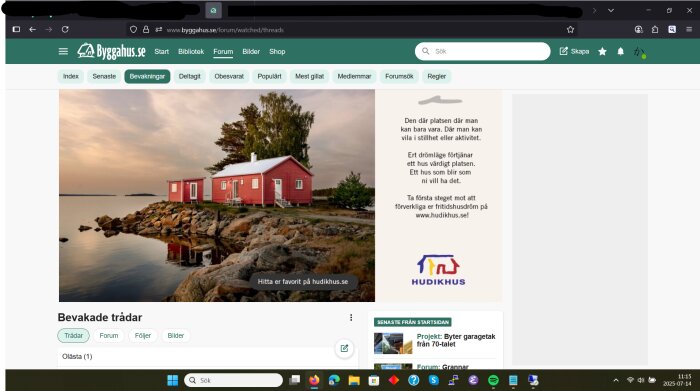Reload the page
The image size is (700, 391).
pyautogui.click(x=65, y=29)
